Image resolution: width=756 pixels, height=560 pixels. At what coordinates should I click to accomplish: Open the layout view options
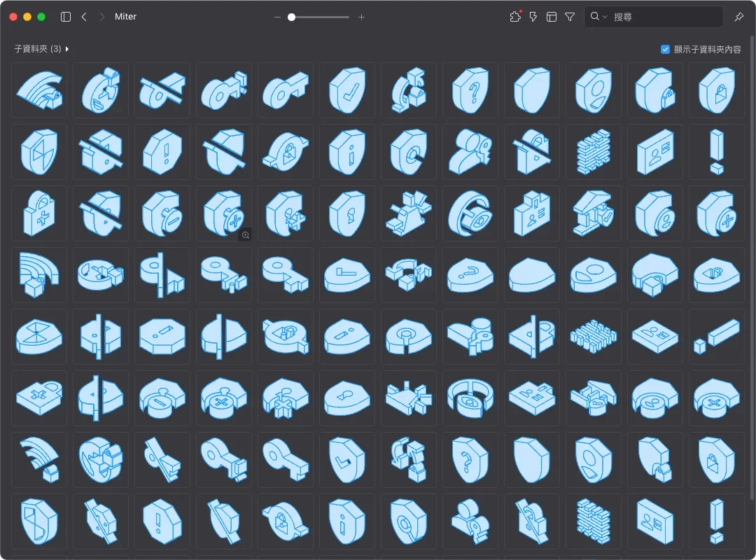click(x=552, y=17)
